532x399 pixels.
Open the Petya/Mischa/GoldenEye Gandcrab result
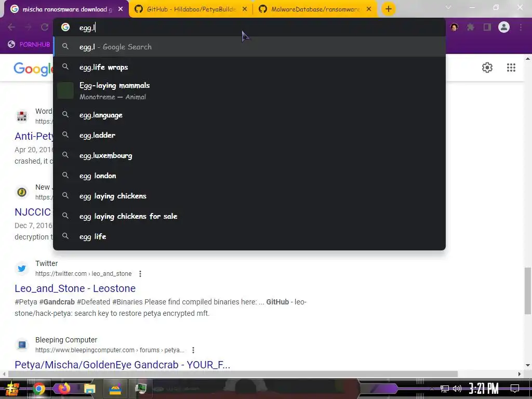tap(123, 364)
